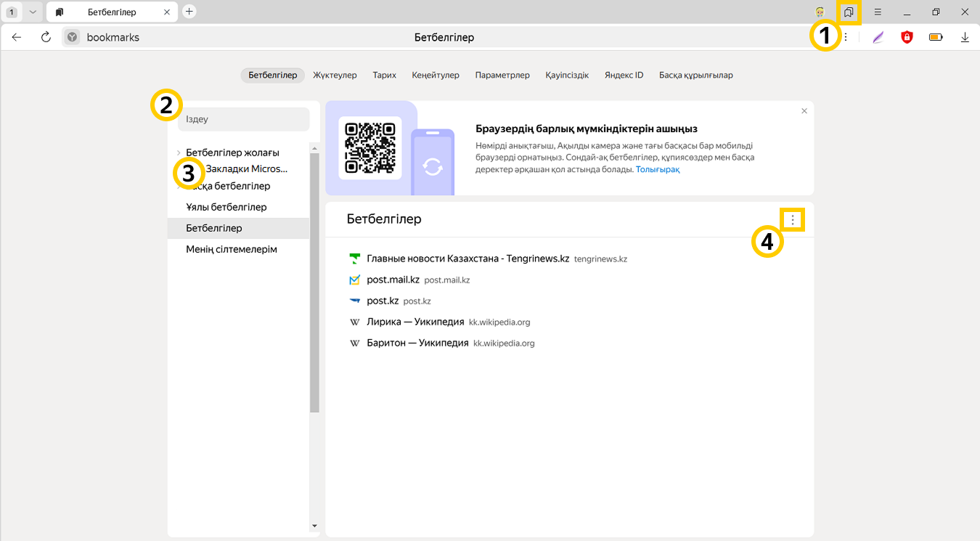The image size is (980, 541).
Task: Go back with the back arrow
Action: (x=17, y=37)
